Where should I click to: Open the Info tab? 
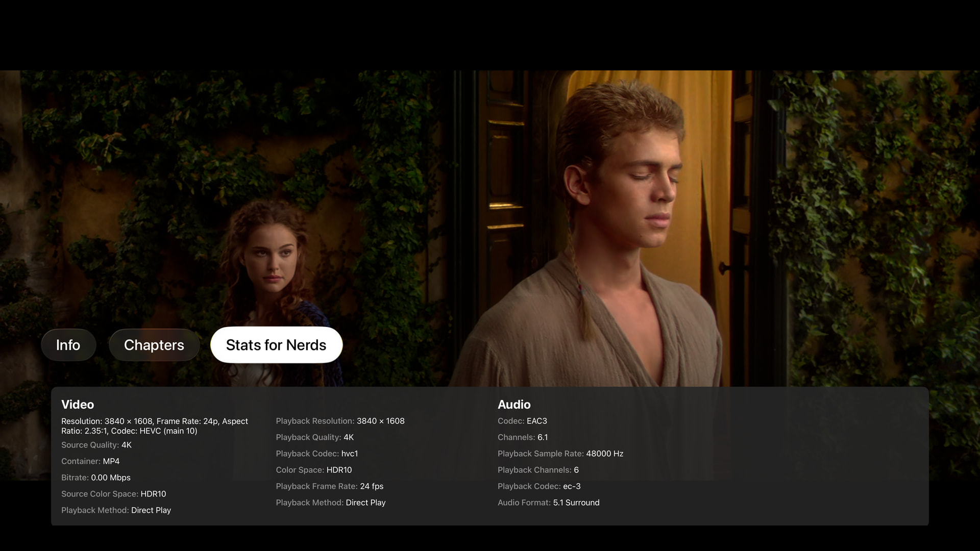click(x=68, y=345)
